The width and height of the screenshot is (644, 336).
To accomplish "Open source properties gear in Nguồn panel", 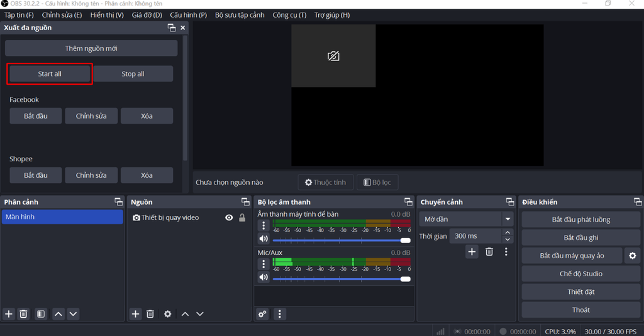I will click(x=167, y=314).
